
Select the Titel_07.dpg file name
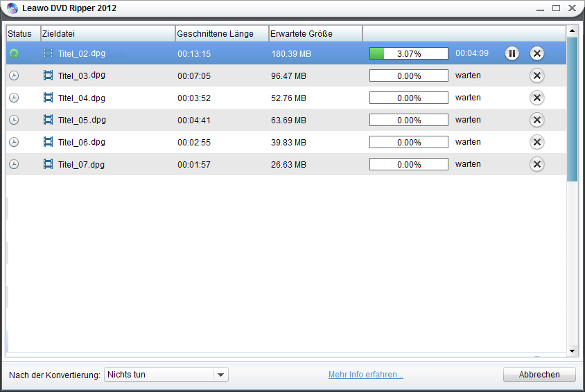[81, 164]
